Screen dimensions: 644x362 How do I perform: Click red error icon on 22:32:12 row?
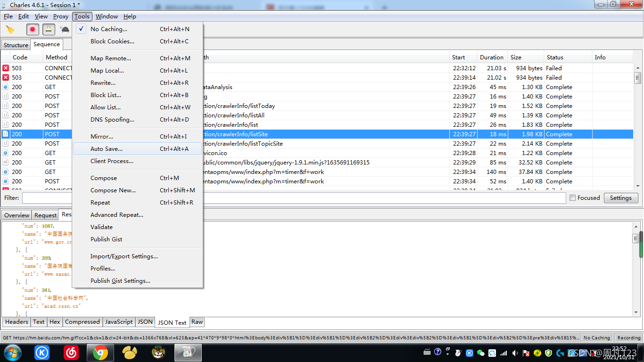(x=6, y=68)
